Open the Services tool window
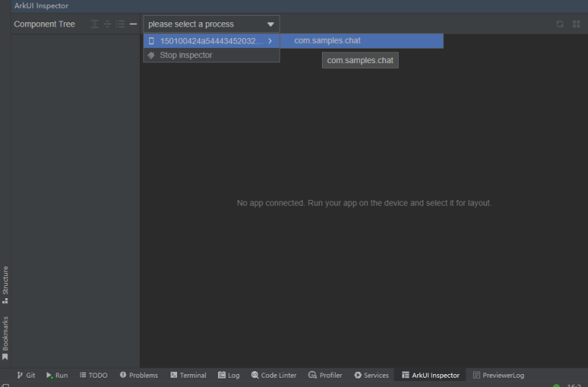 pos(371,375)
